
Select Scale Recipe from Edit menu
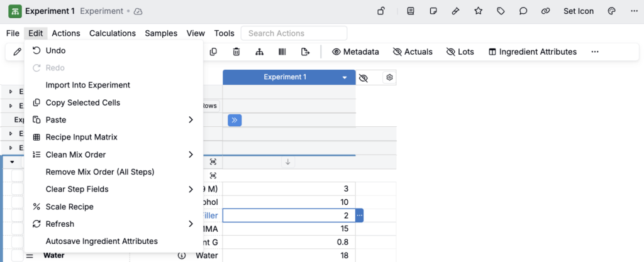pos(69,207)
